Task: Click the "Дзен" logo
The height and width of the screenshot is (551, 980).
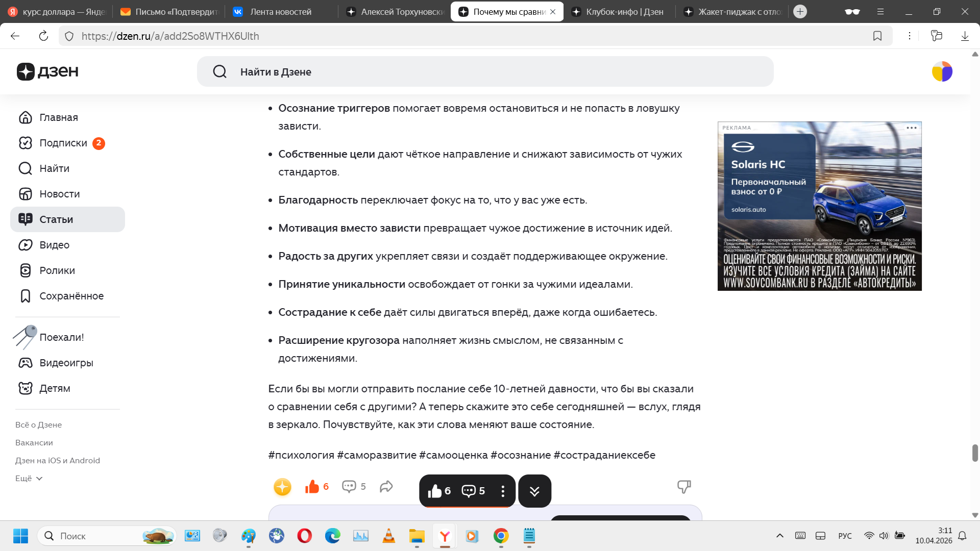Action: (x=47, y=71)
